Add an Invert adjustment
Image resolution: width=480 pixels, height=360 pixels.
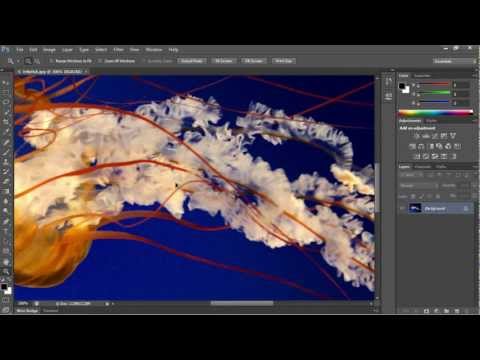(x=417, y=156)
